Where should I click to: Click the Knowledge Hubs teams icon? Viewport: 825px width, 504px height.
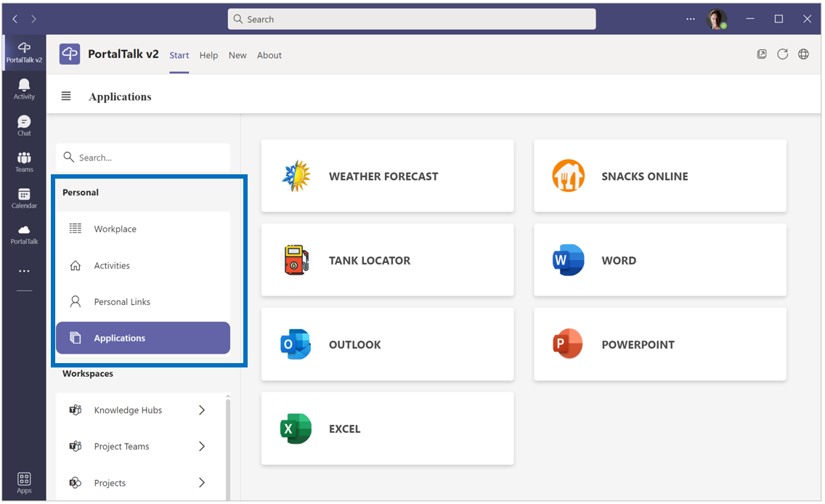pyautogui.click(x=76, y=410)
